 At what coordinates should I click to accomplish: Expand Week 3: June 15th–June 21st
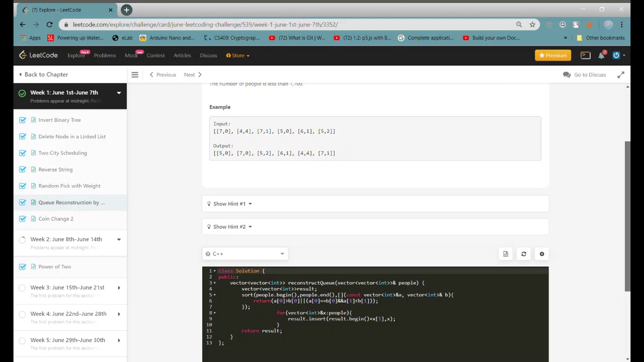pyautogui.click(x=119, y=288)
